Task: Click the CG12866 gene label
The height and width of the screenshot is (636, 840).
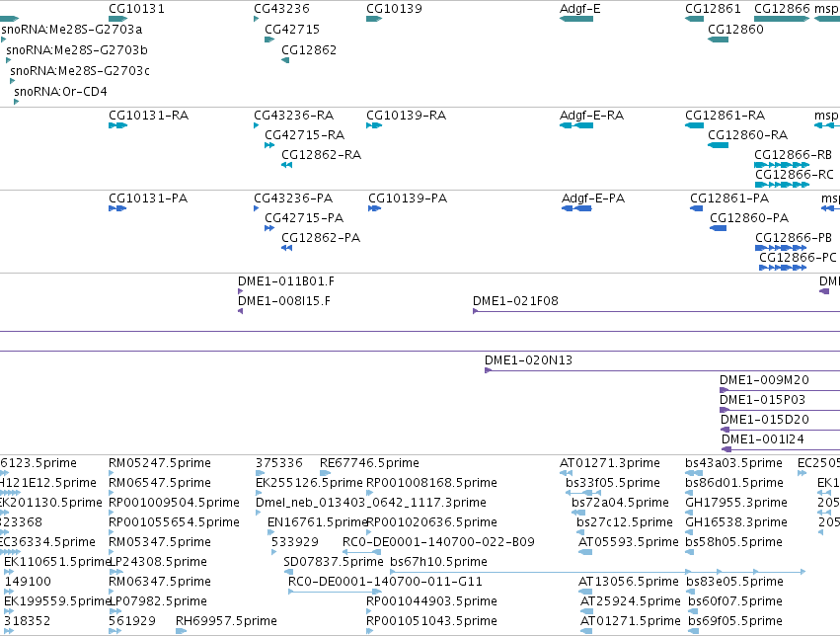Action: 782,9
